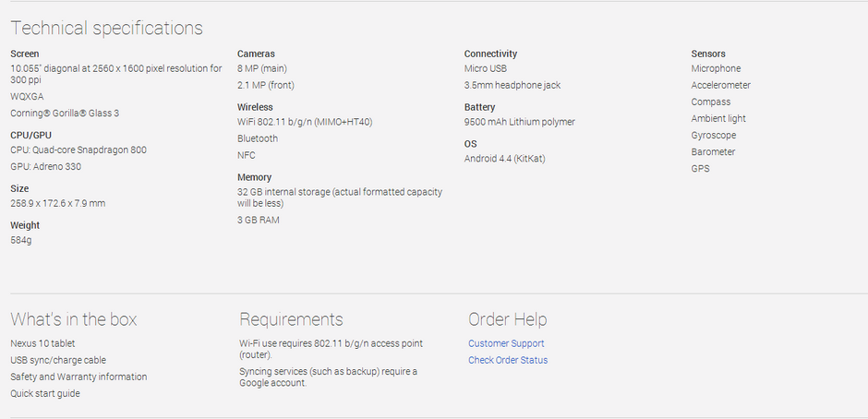Select the Barometer sensor item
This screenshot has width=868, height=419.
(x=713, y=151)
